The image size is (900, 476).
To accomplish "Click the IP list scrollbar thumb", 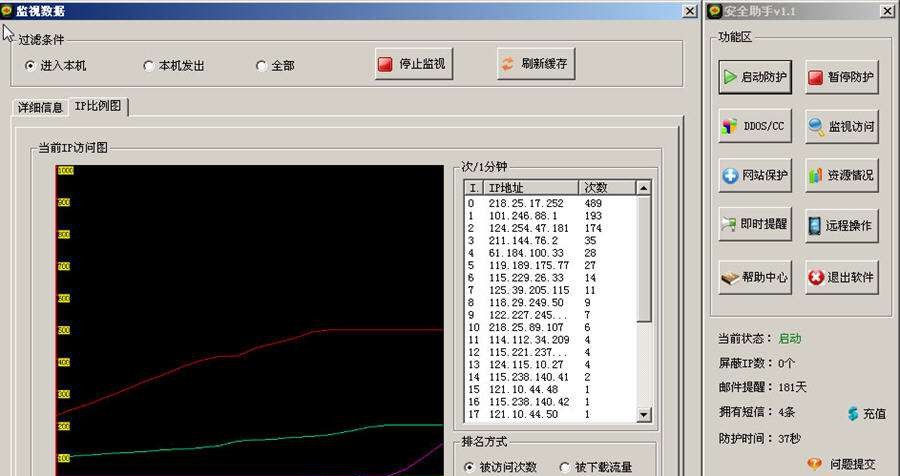I will pyautogui.click(x=643, y=258).
